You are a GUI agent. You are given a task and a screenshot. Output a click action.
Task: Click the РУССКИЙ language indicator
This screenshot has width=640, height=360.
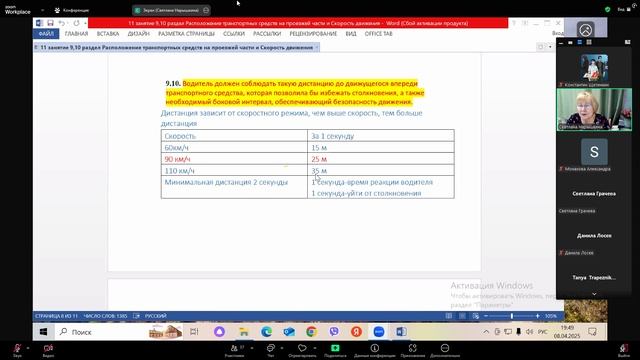point(156,316)
